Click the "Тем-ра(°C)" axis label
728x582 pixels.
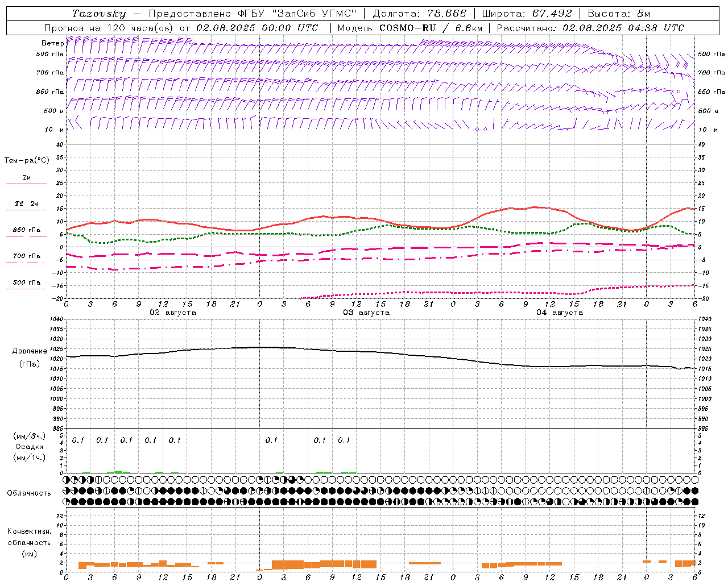pyautogui.click(x=27, y=161)
